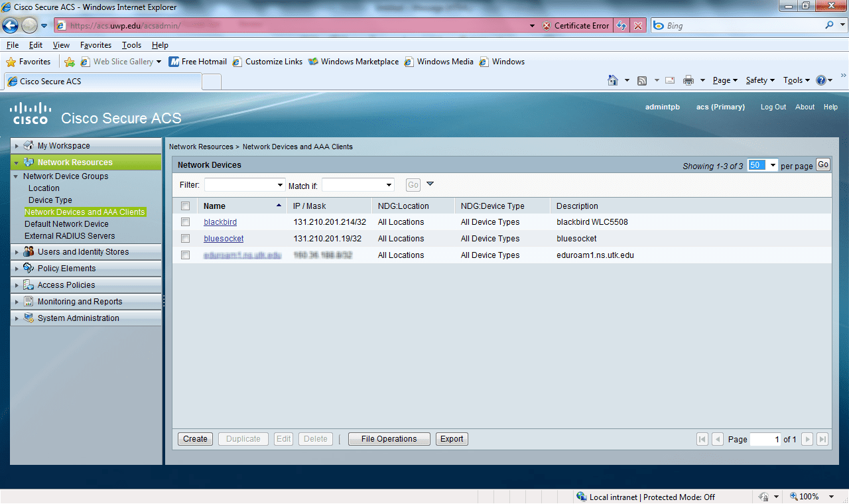Viewport: 849px width, 504px height.
Task: Click the Home icon in command bar
Action: click(613, 80)
